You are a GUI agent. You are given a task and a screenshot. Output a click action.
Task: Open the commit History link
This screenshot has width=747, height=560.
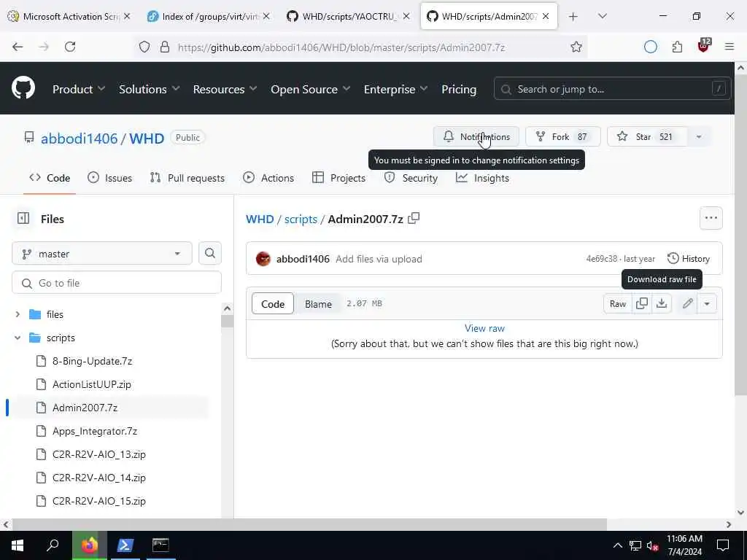tap(689, 259)
